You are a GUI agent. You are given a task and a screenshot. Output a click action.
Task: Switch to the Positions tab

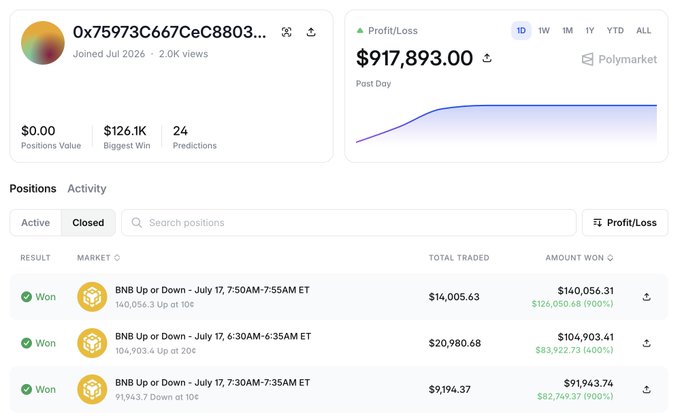click(x=33, y=189)
